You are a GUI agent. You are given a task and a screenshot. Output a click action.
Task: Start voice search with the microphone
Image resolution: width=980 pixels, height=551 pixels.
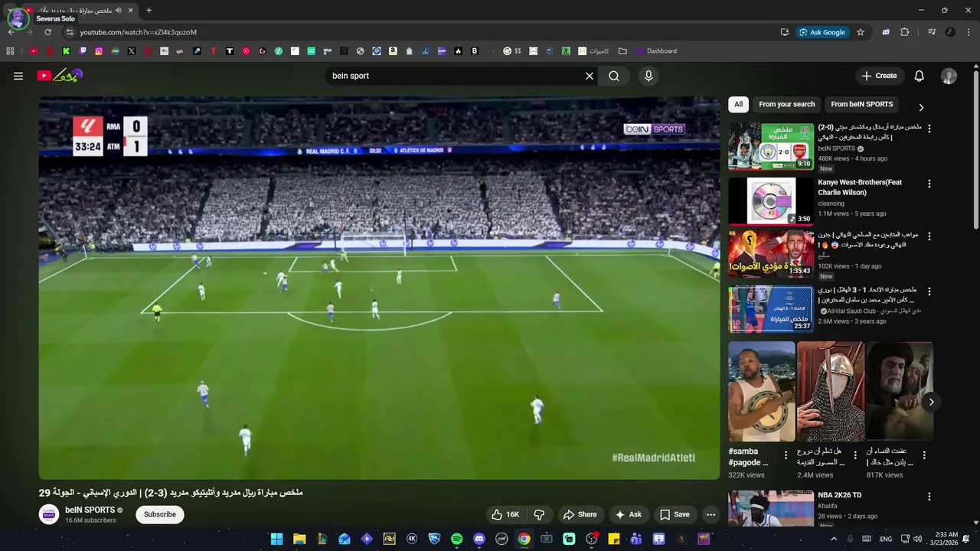coord(648,76)
